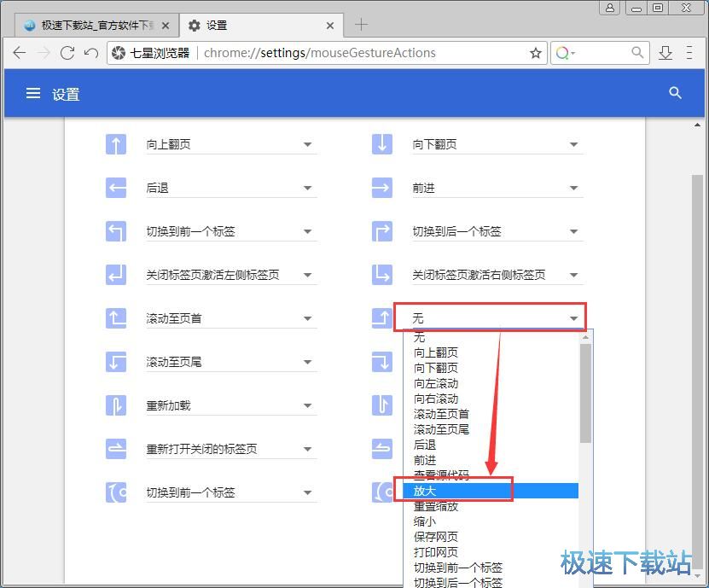Viewport: 709px width, 588px height.
Task: Select 放大 in the dropdown list
Action: (x=491, y=491)
